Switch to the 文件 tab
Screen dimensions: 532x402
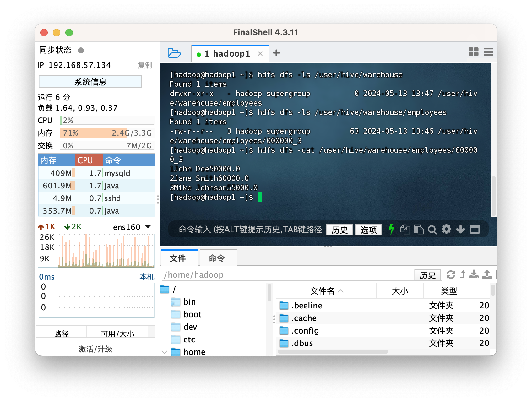(x=179, y=258)
